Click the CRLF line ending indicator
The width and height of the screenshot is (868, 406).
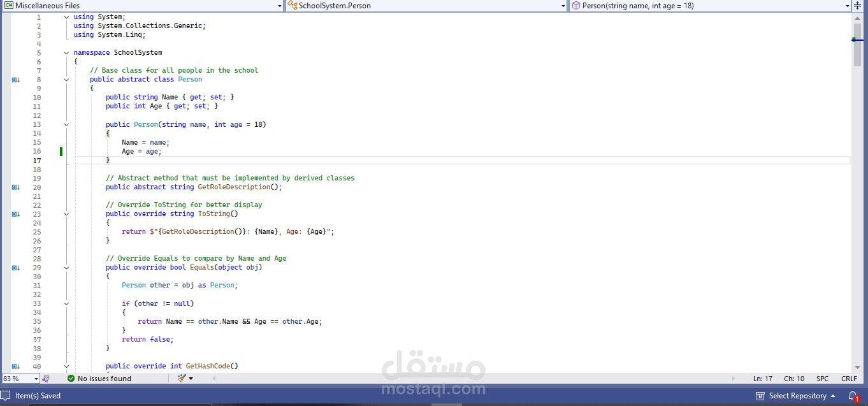849,379
